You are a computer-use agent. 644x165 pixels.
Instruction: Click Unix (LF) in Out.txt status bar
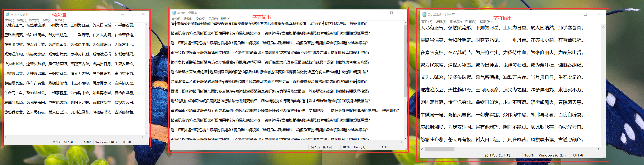tap(360, 147)
